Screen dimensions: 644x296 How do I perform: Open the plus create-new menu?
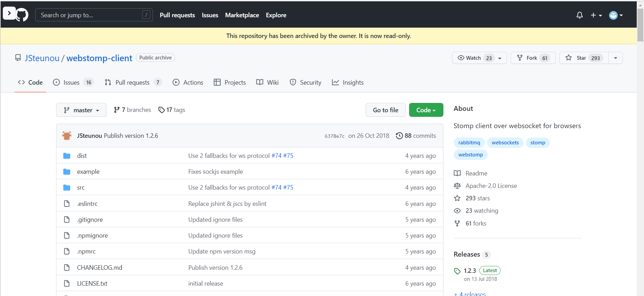596,15
